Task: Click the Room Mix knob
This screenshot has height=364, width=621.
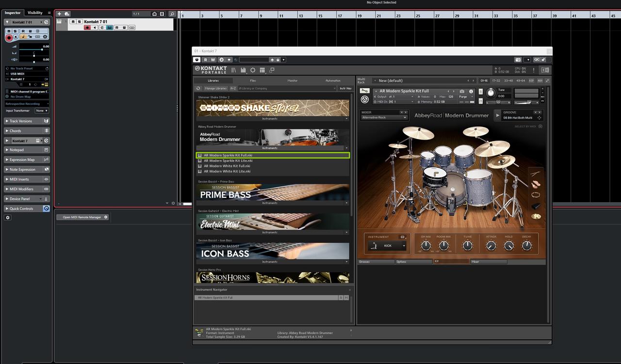Action: 443,246
